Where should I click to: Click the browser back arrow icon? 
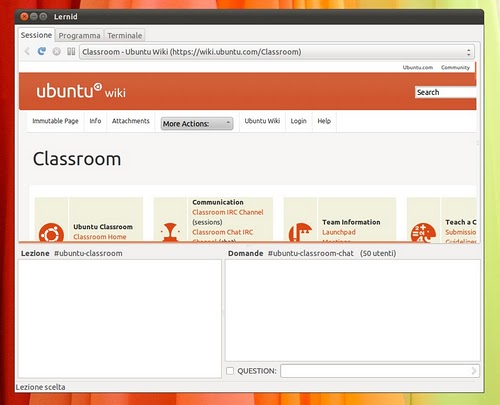pyautogui.click(x=27, y=51)
